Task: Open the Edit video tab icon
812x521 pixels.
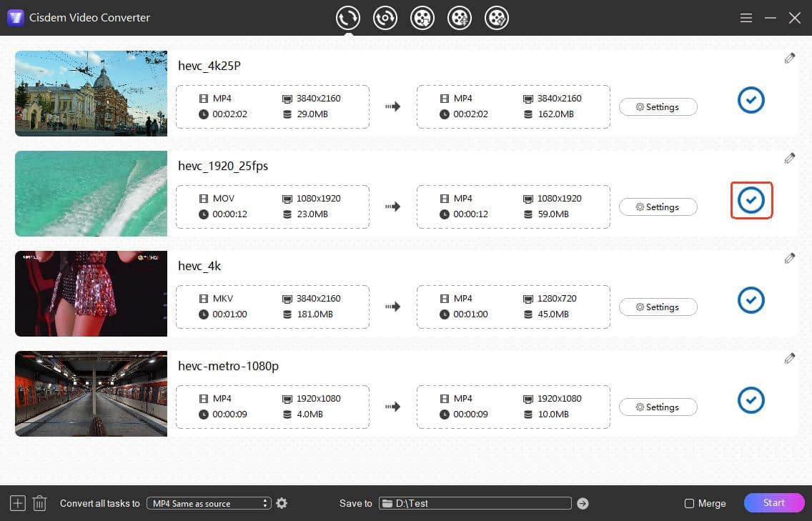Action: 497,18
